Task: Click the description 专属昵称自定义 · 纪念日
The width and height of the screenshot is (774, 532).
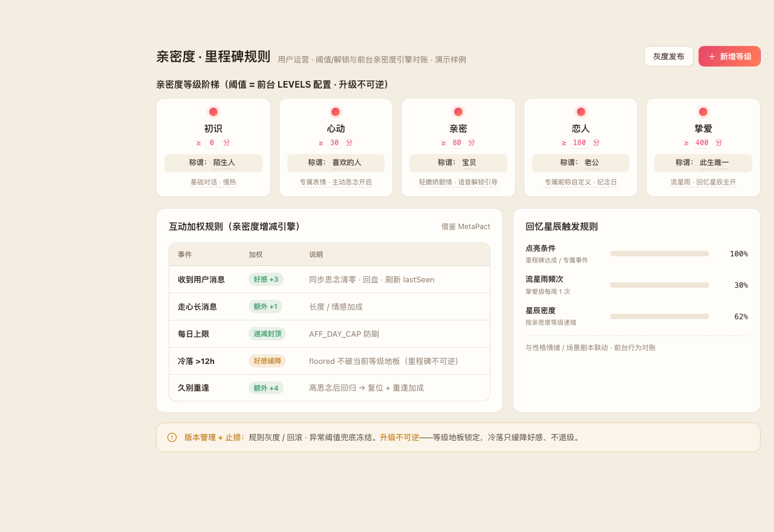Action: pos(581,182)
